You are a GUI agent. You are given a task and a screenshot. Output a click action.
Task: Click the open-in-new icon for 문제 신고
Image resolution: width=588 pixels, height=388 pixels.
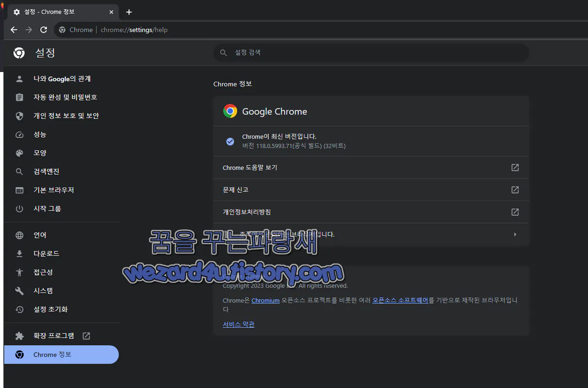click(x=515, y=190)
